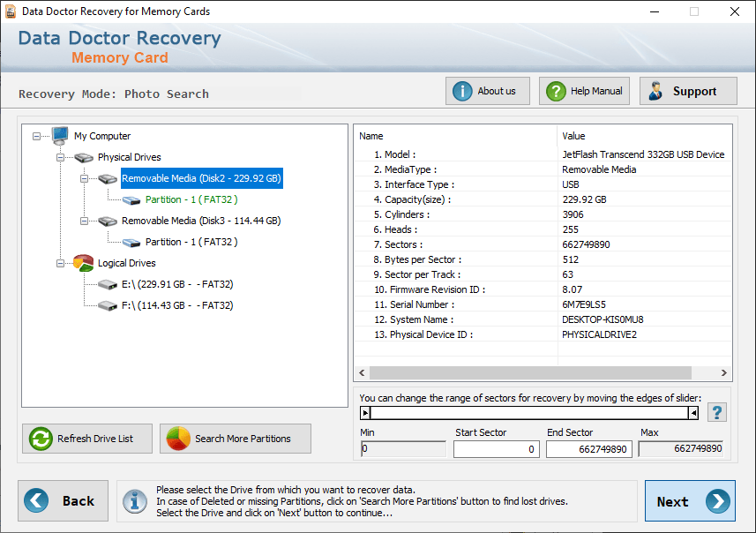Click the Min value field
Image resolution: width=756 pixels, height=533 pixels.
tap(403, 448)
